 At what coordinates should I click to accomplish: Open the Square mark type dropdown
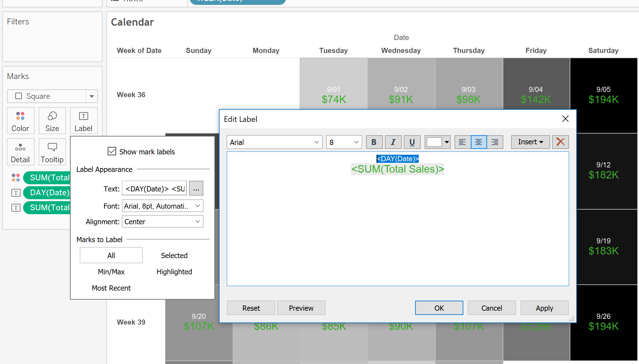click(x=52, y=96)
